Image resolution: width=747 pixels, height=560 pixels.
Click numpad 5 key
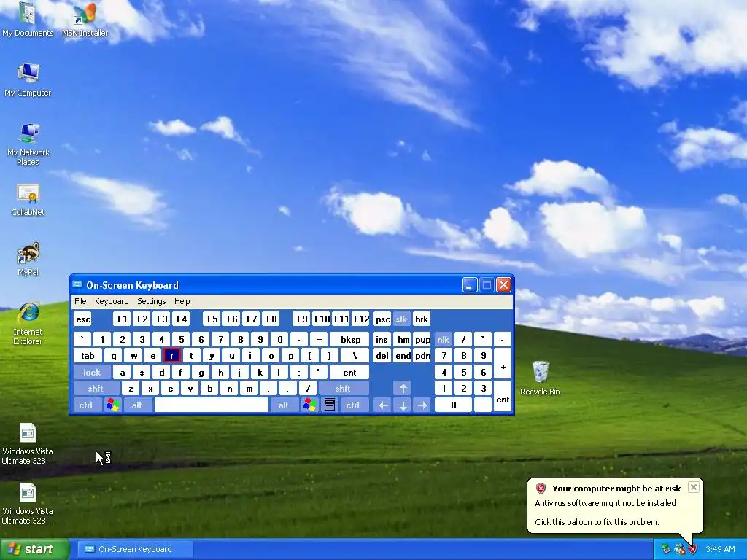(x=463, y=373)
